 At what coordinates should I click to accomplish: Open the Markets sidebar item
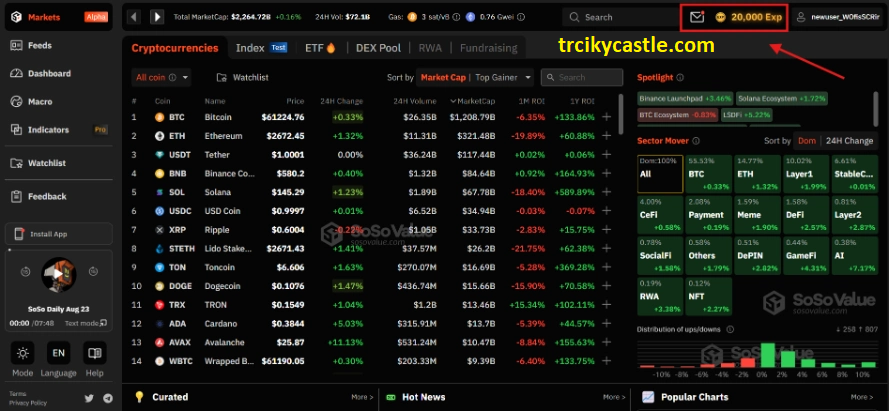59,17
